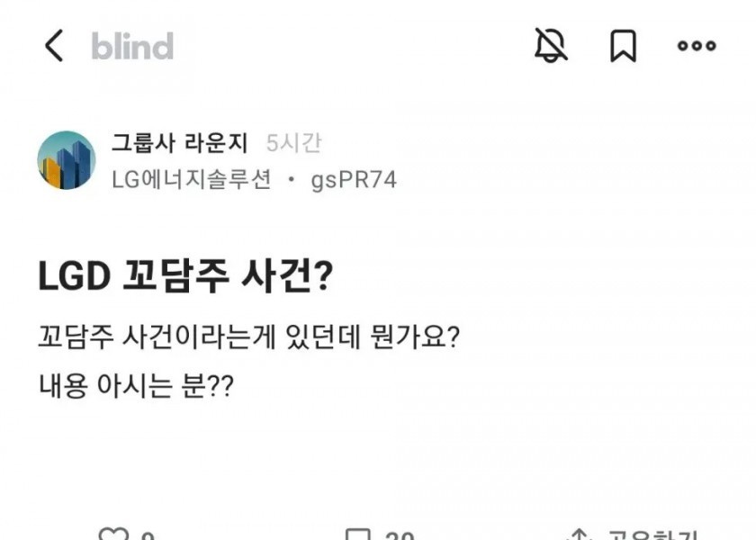The image size is (756, 540).
Task: Toggle the muted notification bell
Action: [x=551, y=45]
